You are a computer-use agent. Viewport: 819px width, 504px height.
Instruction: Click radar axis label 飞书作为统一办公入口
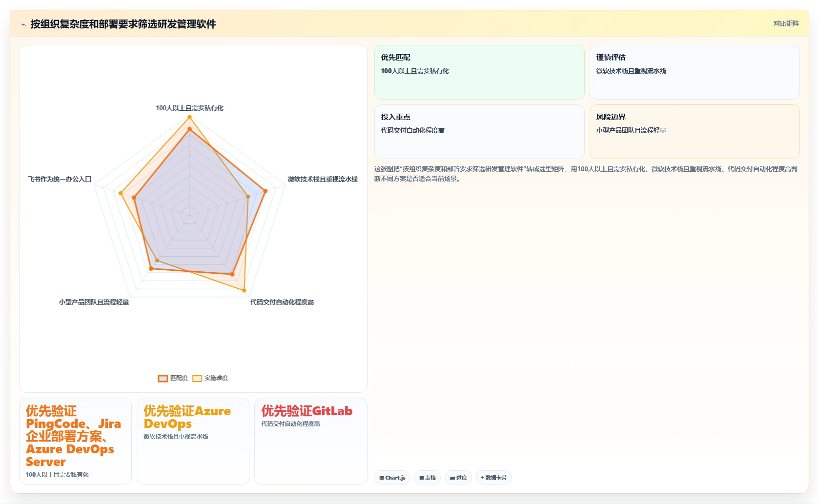pos(60,179)
